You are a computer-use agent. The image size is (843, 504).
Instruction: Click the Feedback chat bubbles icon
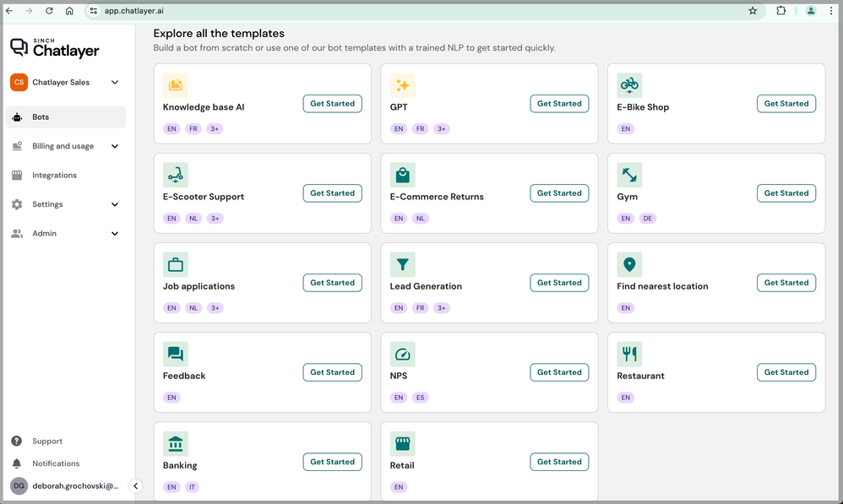pyautogui.click(x=175, y=354)
